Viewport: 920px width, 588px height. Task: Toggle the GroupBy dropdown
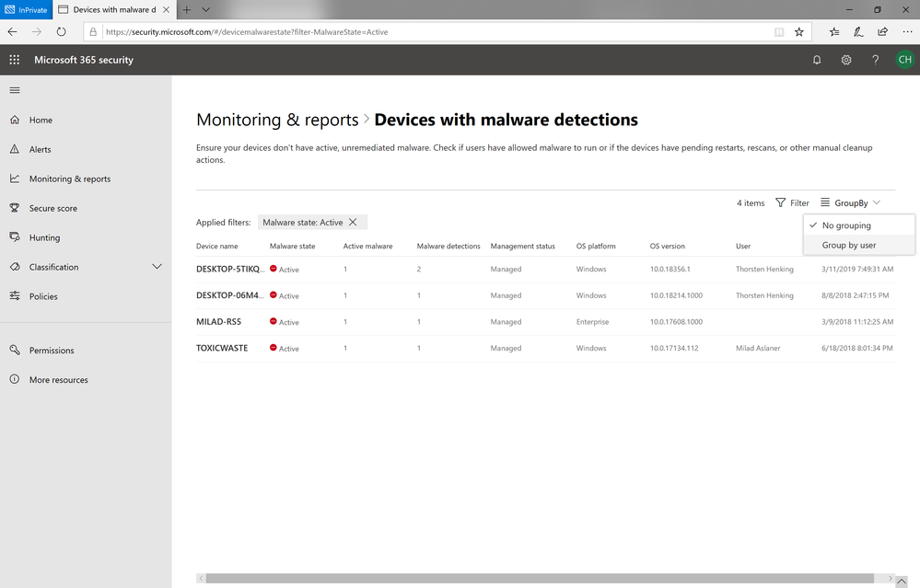[850, 202]
